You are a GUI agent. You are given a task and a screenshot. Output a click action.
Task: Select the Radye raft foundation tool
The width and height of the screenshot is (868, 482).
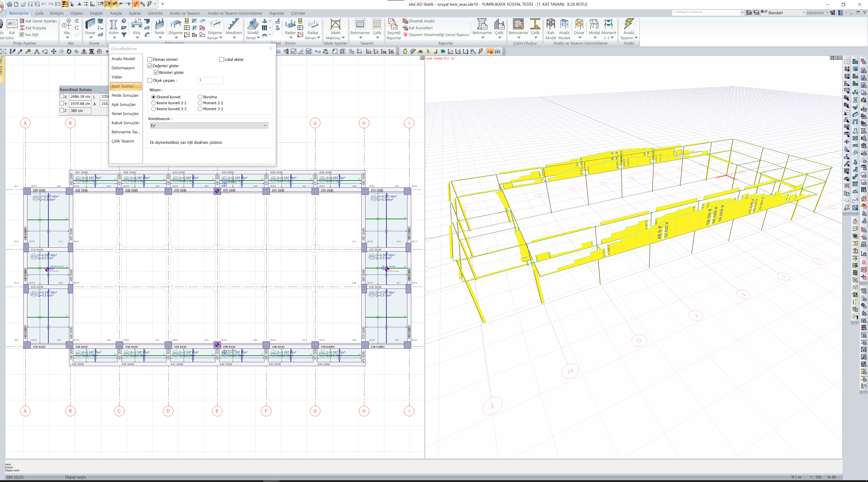[x=290, y=27]
